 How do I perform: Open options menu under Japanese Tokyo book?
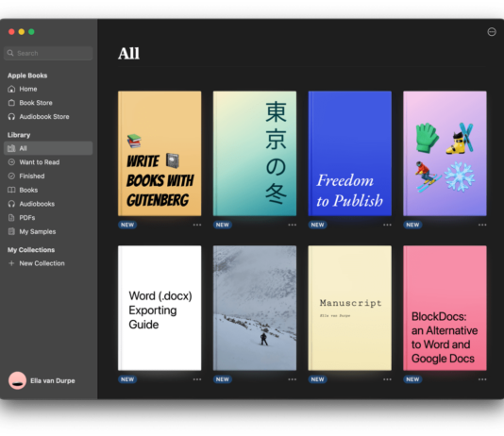tap(293, 225)
